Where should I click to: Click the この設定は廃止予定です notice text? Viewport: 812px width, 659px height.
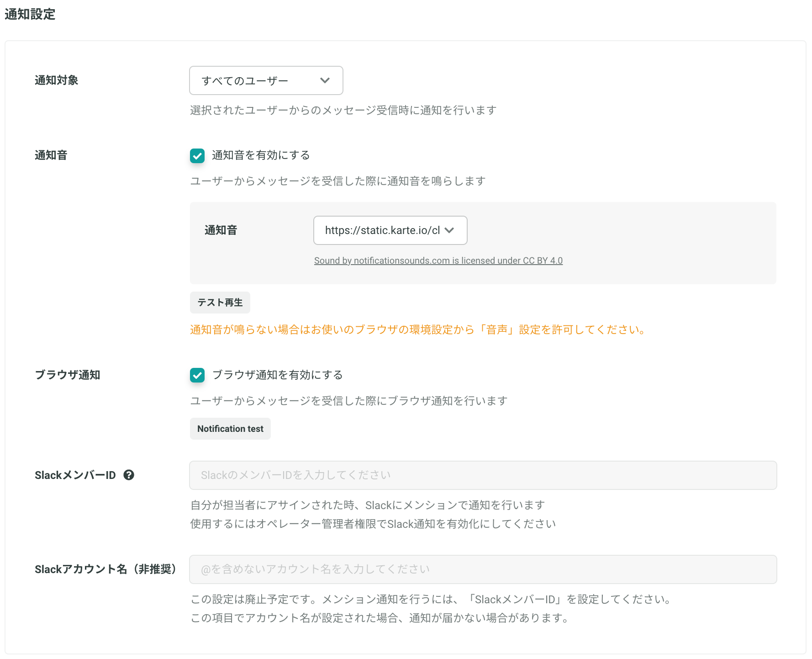[x=432, y=599]
